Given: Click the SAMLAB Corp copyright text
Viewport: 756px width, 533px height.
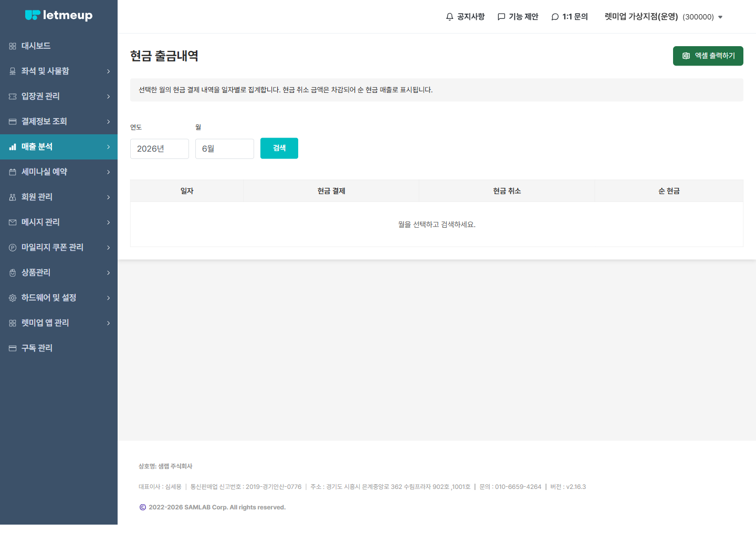Looking at the screenshot, I should tap(217, 507).
